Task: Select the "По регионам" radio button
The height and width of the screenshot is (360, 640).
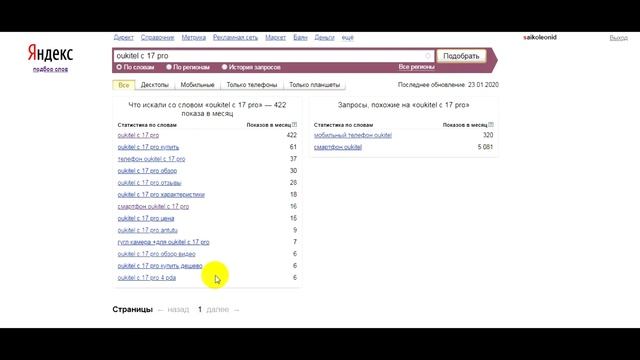Action: tap(169, 67)
